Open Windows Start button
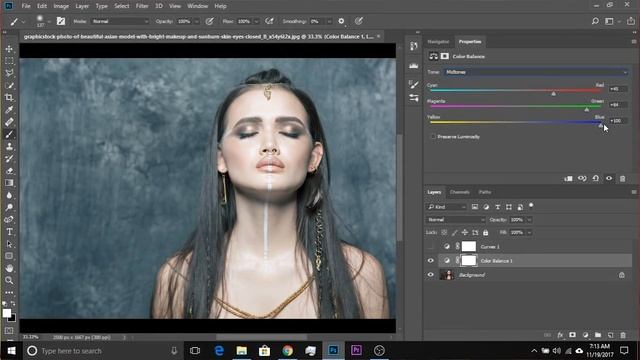Screen dimensions: 640x360 point(11,351)
